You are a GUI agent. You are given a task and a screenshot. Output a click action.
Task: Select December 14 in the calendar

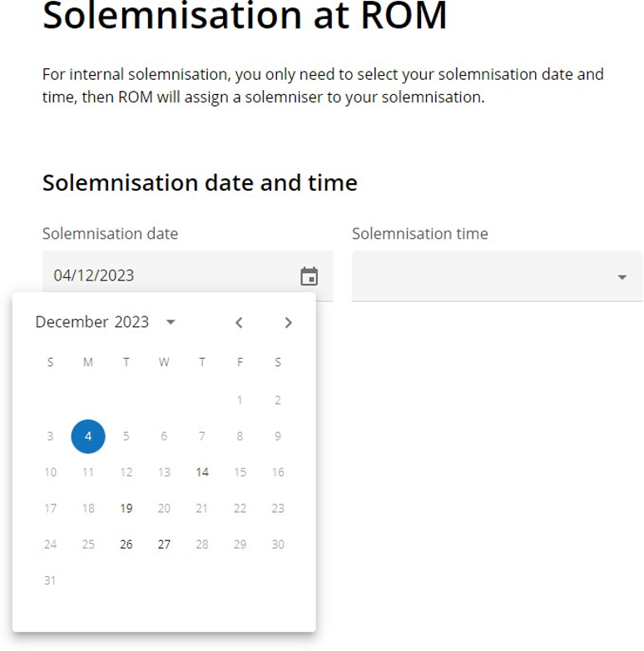point(202,472)
